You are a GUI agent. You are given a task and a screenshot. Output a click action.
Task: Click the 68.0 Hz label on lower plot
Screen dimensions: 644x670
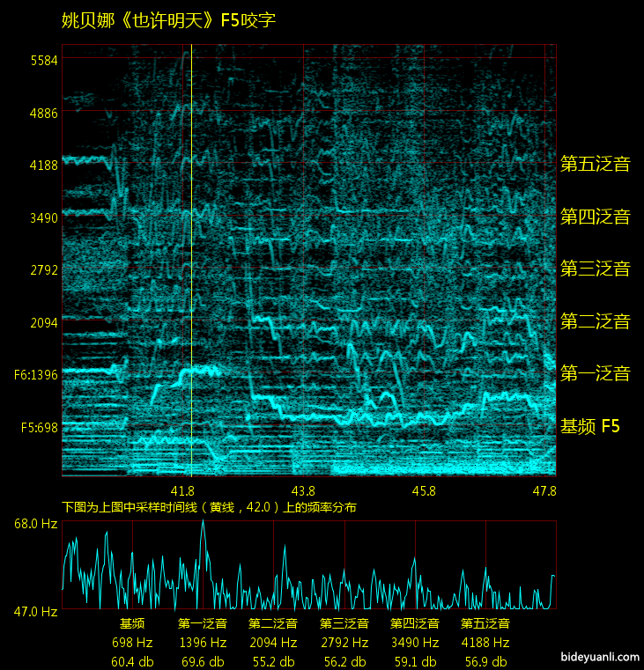(35, 524)
